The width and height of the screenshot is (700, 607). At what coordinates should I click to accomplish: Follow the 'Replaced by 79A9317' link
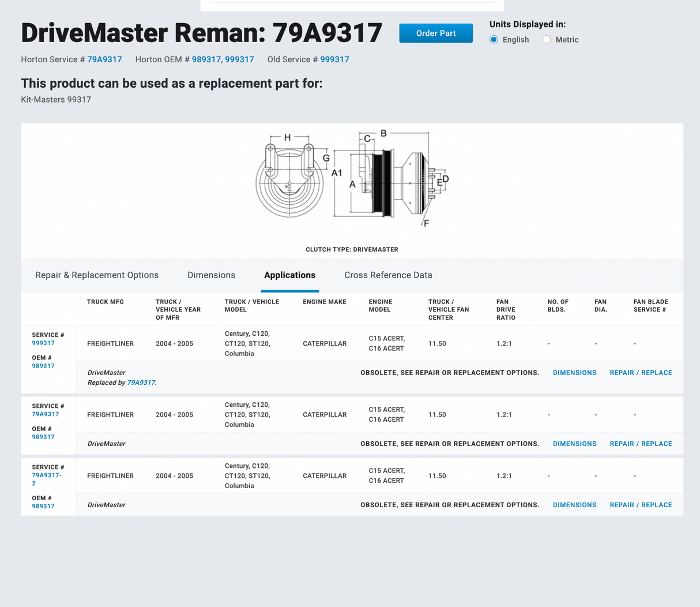tap(141, 383)
